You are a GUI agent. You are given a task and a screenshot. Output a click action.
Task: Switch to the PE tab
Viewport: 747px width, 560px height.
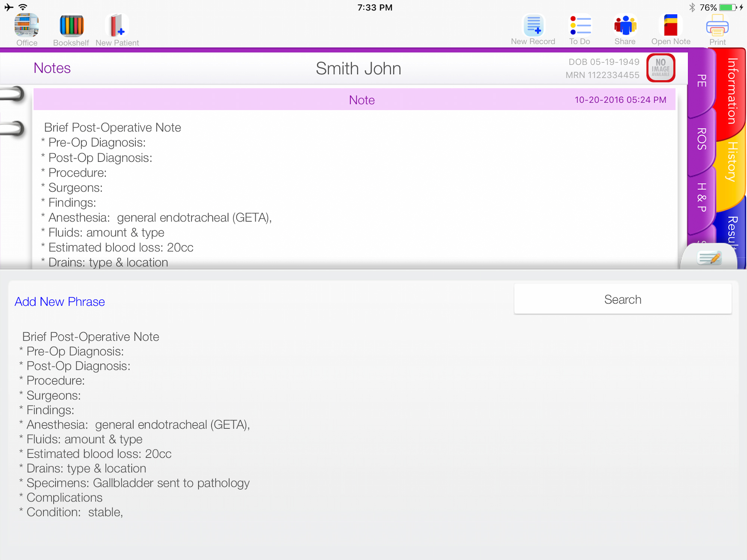click(701, 81)
